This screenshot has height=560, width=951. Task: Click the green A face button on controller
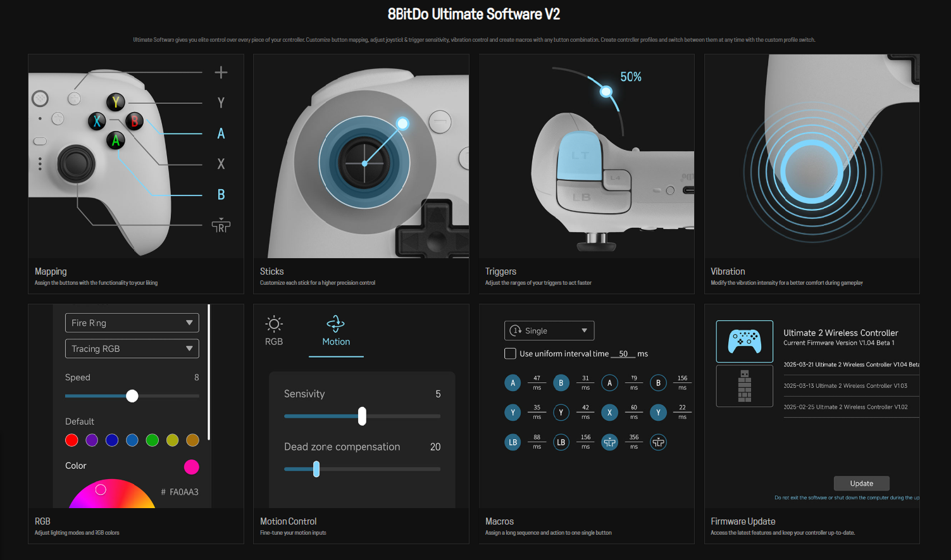pos(115,140)
